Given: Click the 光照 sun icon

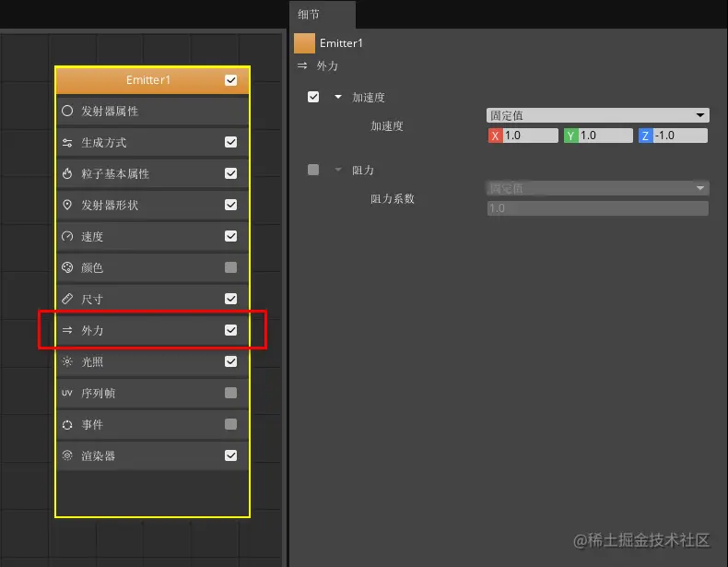Looking at the screenshot, I should 67,361.
